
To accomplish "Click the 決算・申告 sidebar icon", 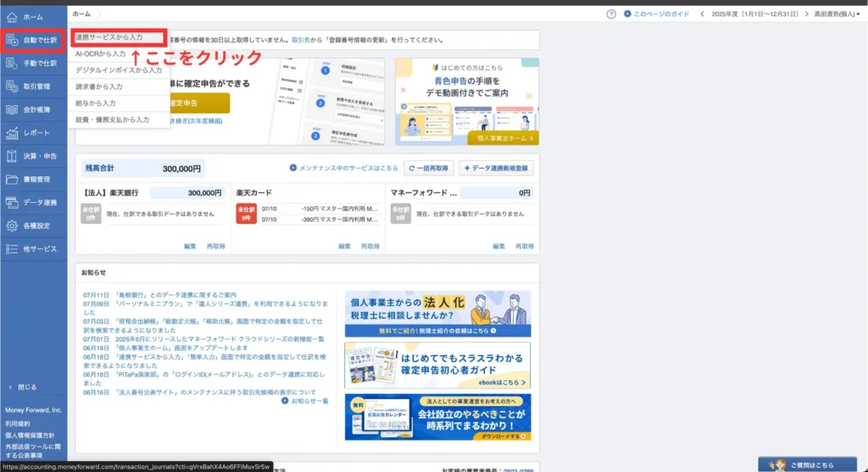I will pyautogui.click(x=12, y=157).
